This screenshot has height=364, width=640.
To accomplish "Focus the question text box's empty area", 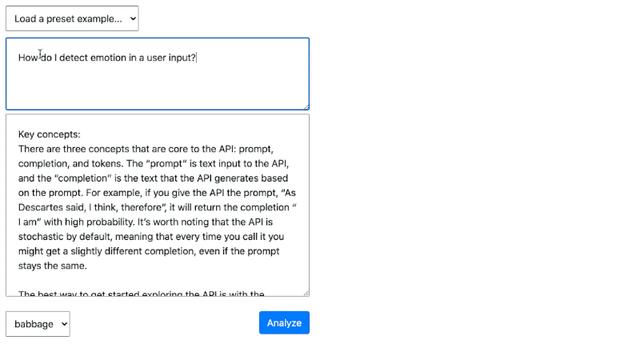I will (x=157, y=86).
